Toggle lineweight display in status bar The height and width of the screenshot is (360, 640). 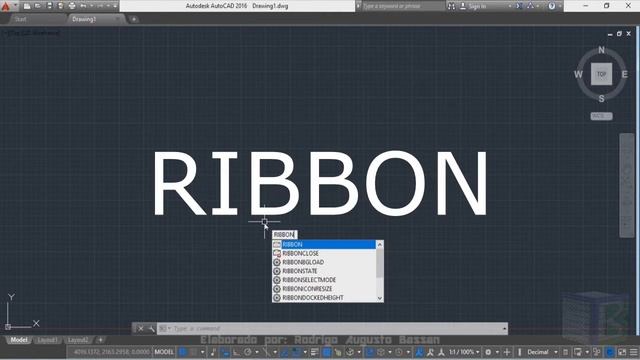[x=315, y=352]
